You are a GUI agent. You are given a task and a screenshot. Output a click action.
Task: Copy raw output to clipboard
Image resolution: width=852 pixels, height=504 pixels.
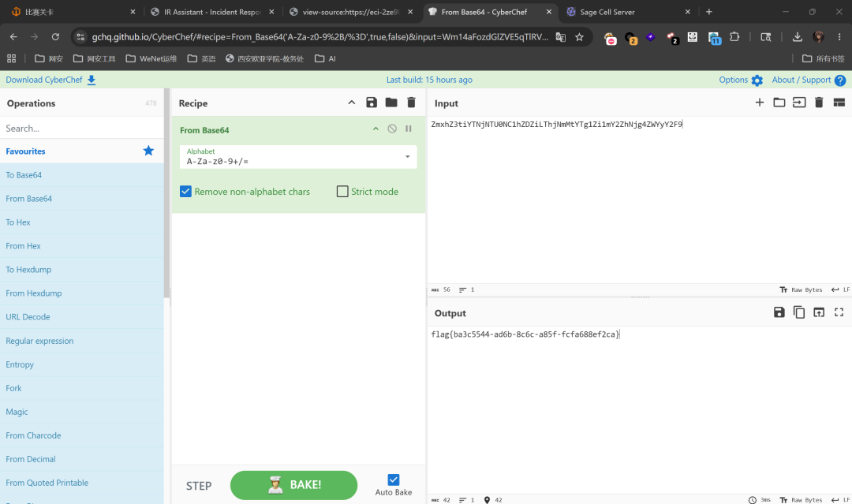click(x=799, y=312)
